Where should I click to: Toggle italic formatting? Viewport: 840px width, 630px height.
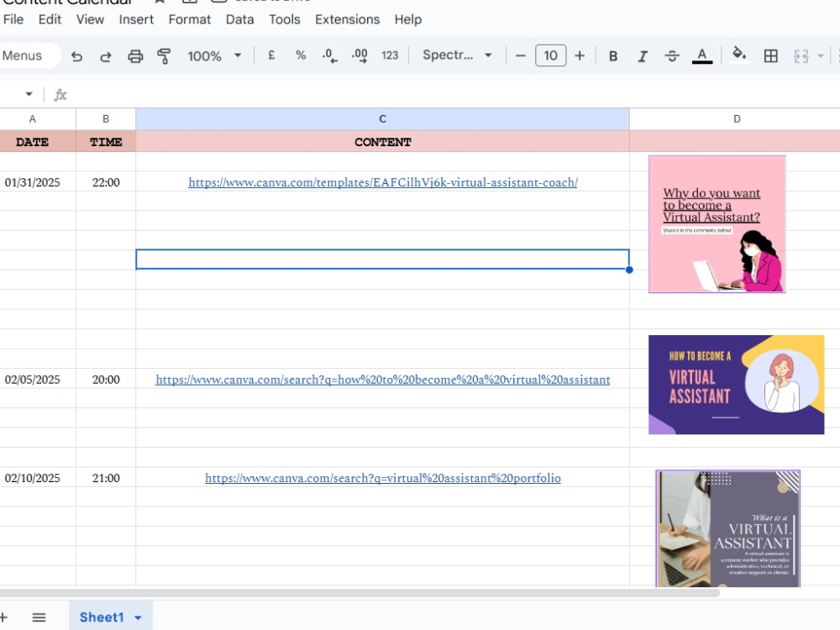coord(643,55)
